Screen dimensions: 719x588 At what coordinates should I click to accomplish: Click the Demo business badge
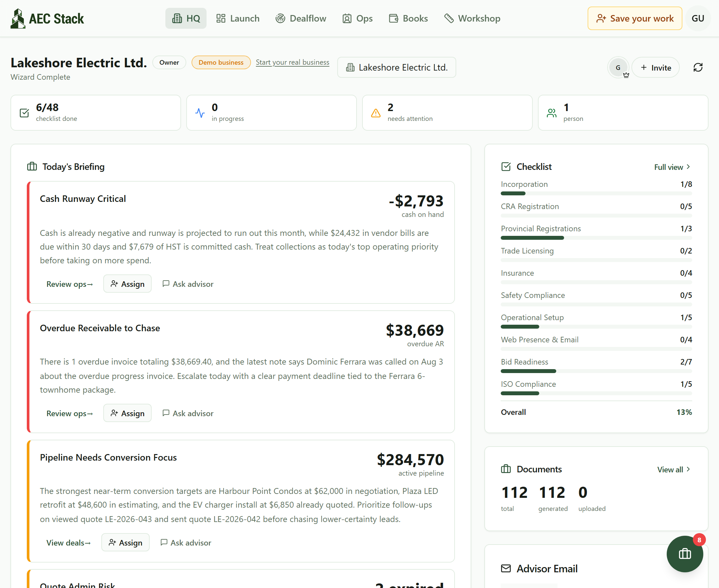click(221, 62)
